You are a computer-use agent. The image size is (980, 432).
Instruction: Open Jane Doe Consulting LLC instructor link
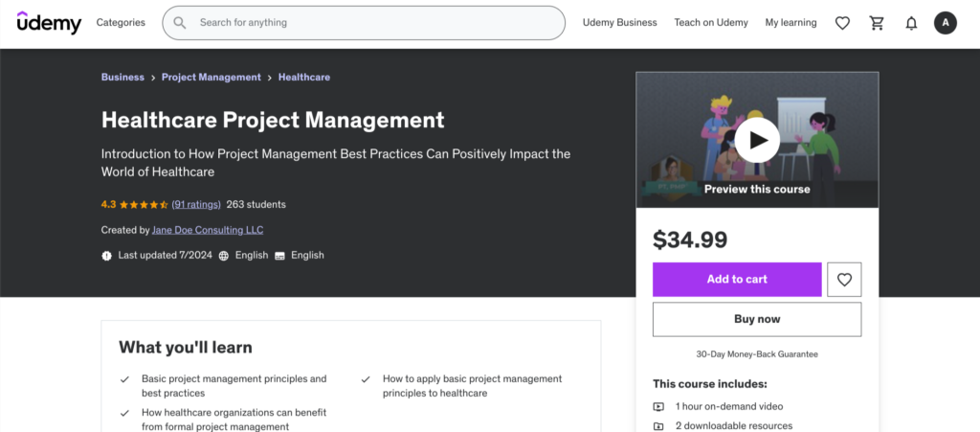(208, 230)
